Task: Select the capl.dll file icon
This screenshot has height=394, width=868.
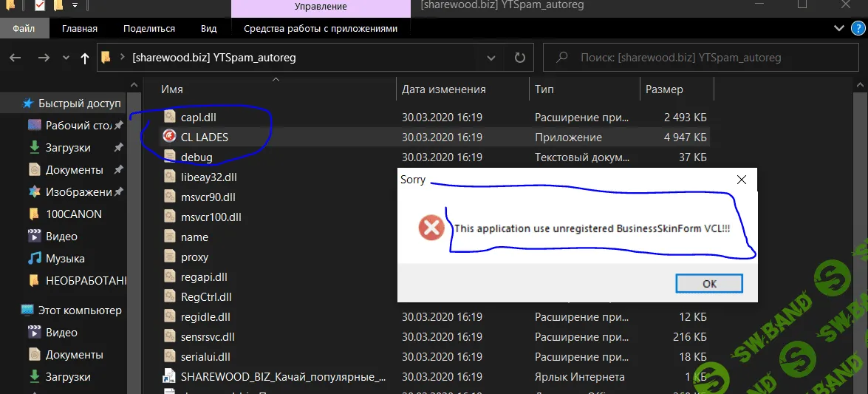Action: click(169, 117)
